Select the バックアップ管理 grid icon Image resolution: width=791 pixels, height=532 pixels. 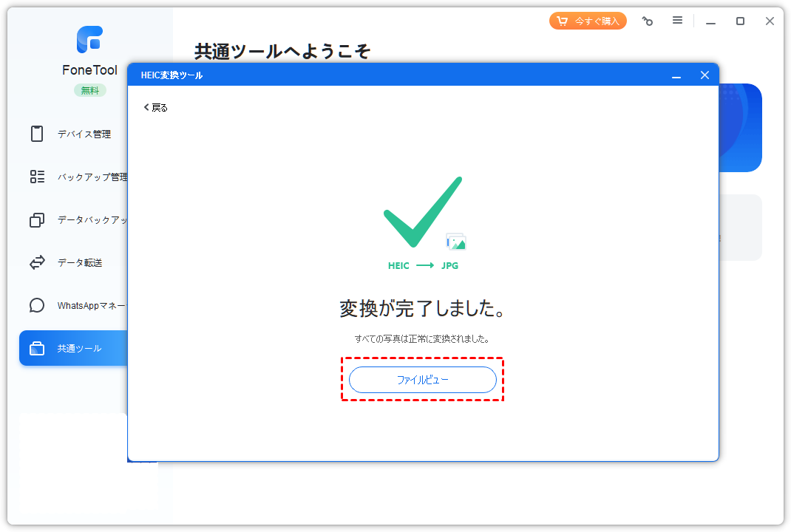37,177
